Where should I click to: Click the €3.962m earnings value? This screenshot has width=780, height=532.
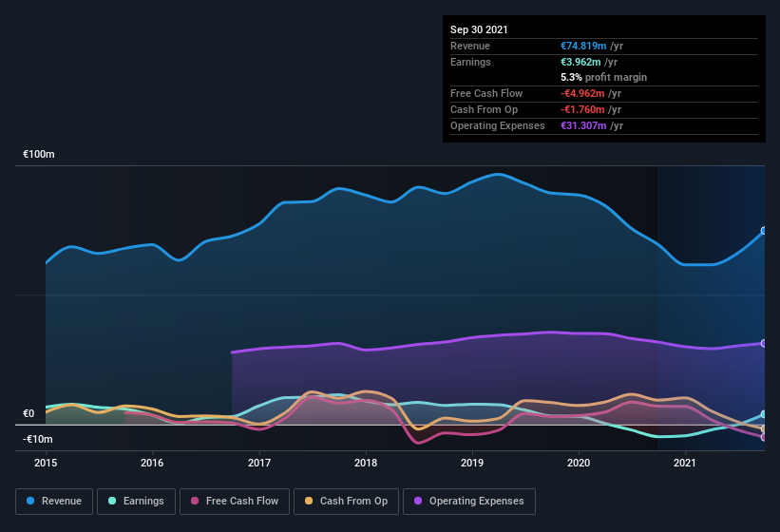(x=580, y=62)
